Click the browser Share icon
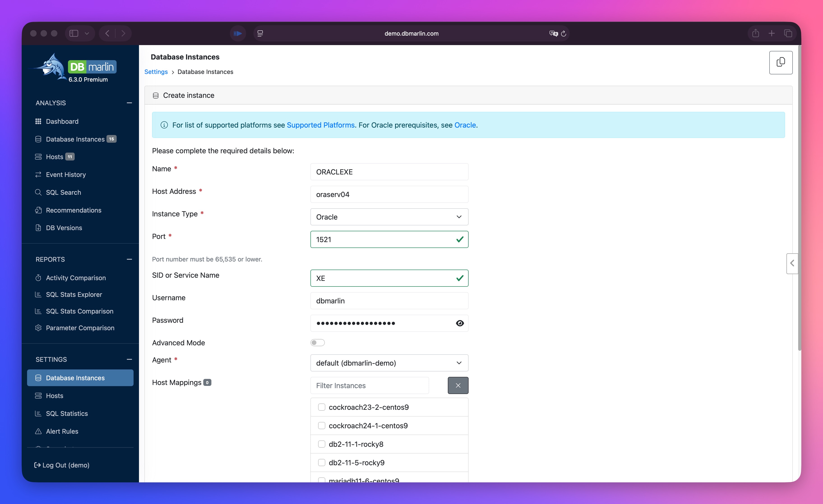The height and width of the screenshot is (504, 823). [756, 33]
